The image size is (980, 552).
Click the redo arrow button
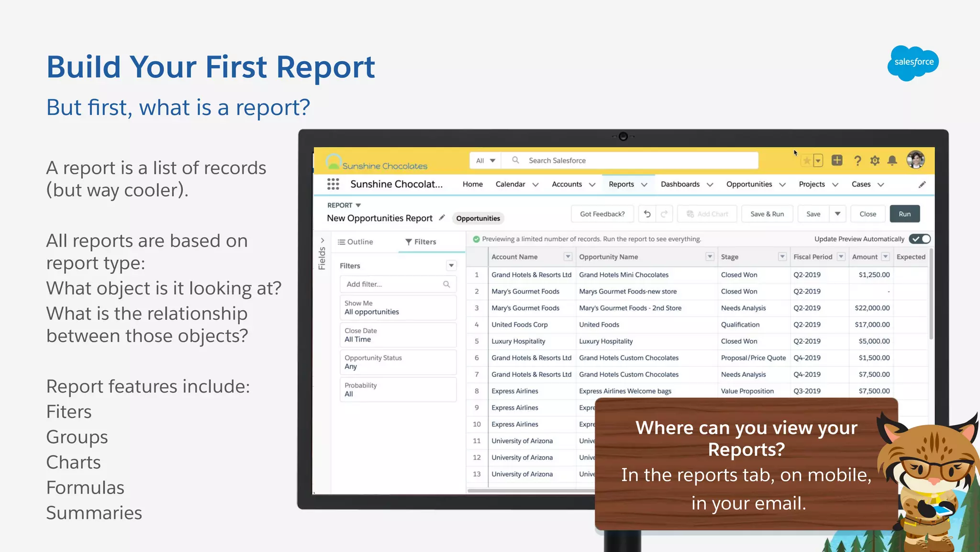point(664,214)
